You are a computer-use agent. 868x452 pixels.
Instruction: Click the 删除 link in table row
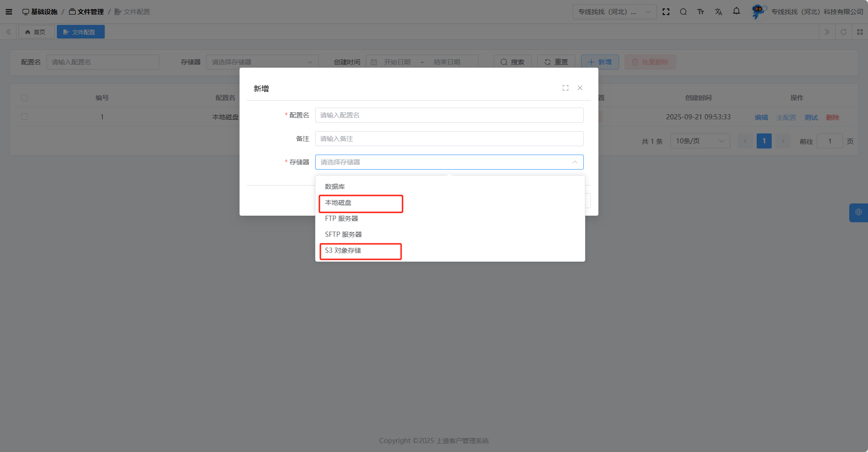832,117
